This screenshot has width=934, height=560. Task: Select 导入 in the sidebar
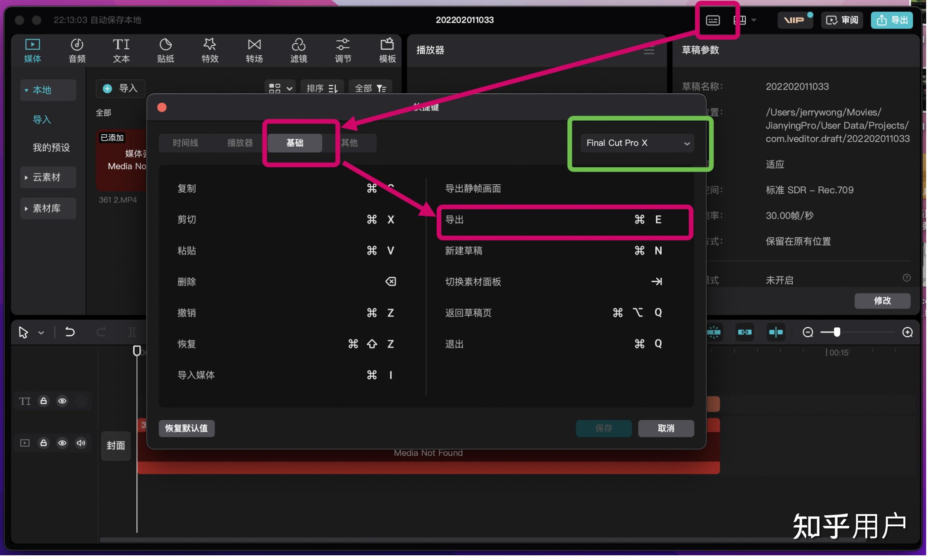42,120
